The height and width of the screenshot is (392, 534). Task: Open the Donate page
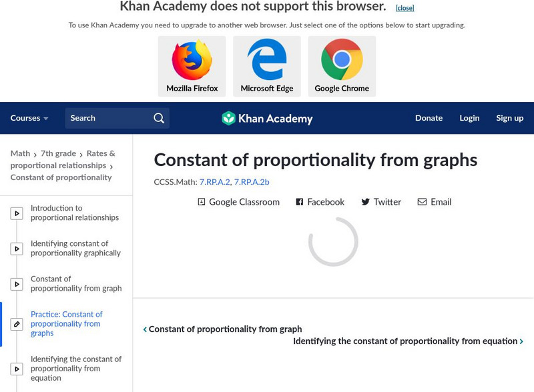(x=429, y=118)
